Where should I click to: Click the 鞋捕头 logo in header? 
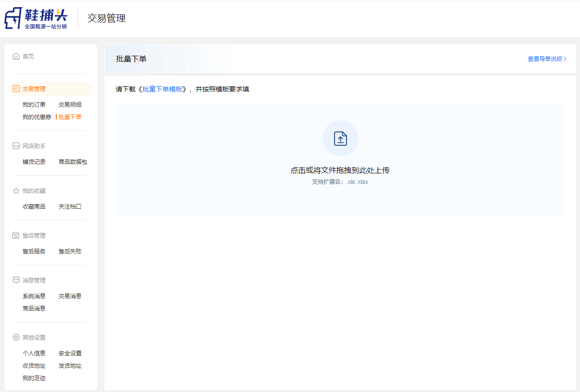pyautogui.click(x=36, y=19)
